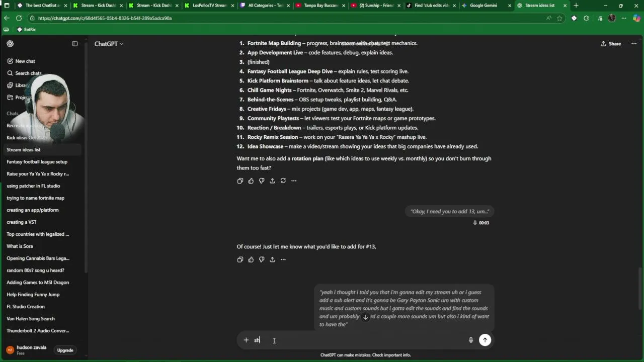This screenshot has width=644, height=362.
Task: Open 'using patcher in FL studio' chat
Action: coord(33,186)
